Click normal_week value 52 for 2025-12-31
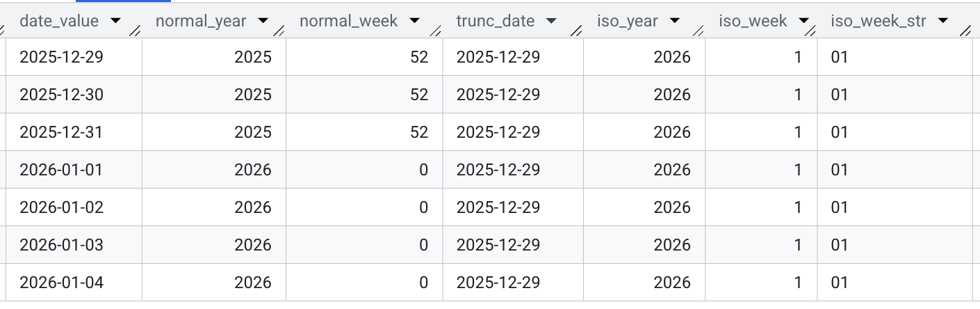Image resolution: width=980 pixels, height=309 pixels. coord(419,132)
